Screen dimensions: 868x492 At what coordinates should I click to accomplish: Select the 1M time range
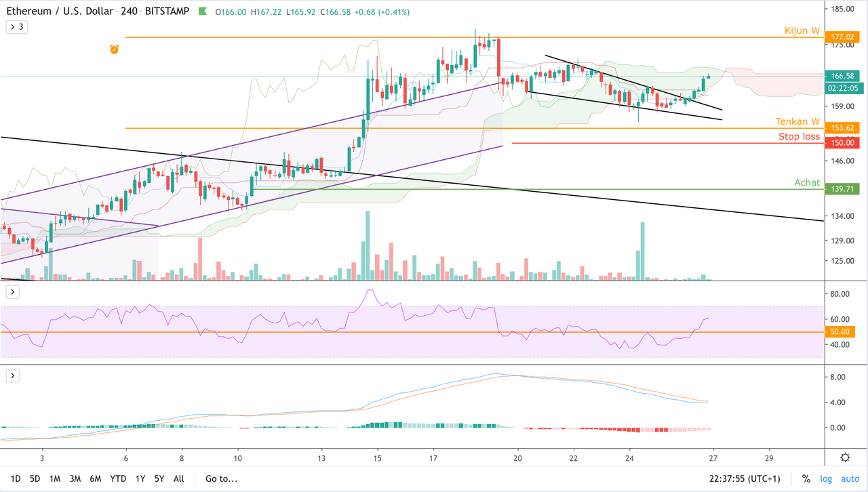[55, 478]
